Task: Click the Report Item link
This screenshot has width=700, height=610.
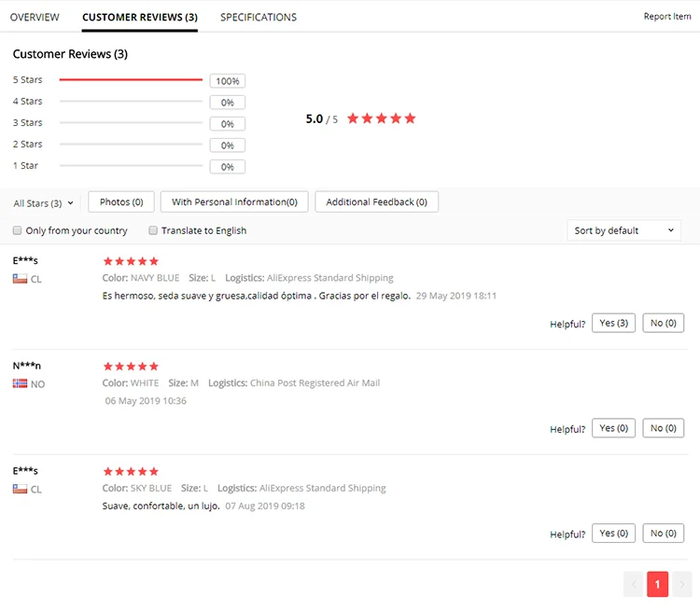Action: [x=667, y=17]
